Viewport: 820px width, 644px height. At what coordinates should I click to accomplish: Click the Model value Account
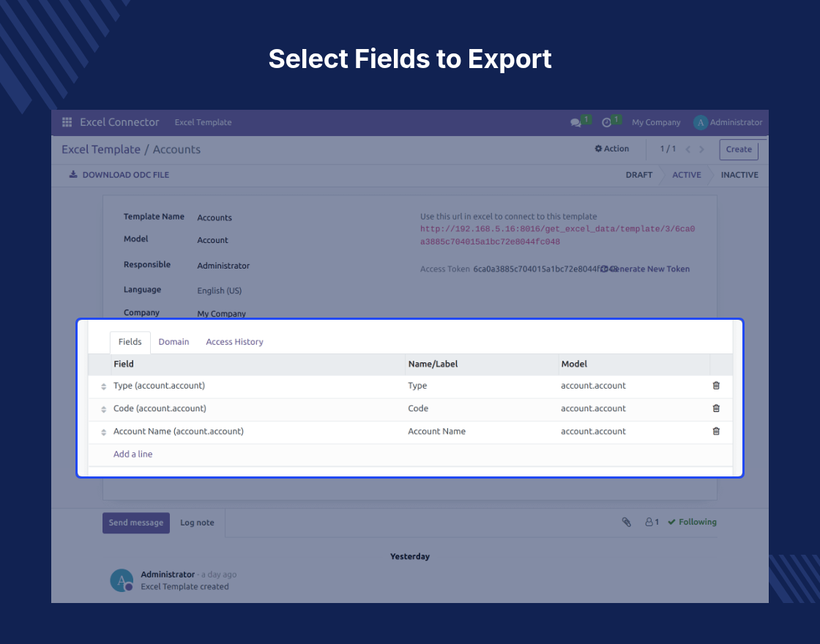tap(212, 240)
